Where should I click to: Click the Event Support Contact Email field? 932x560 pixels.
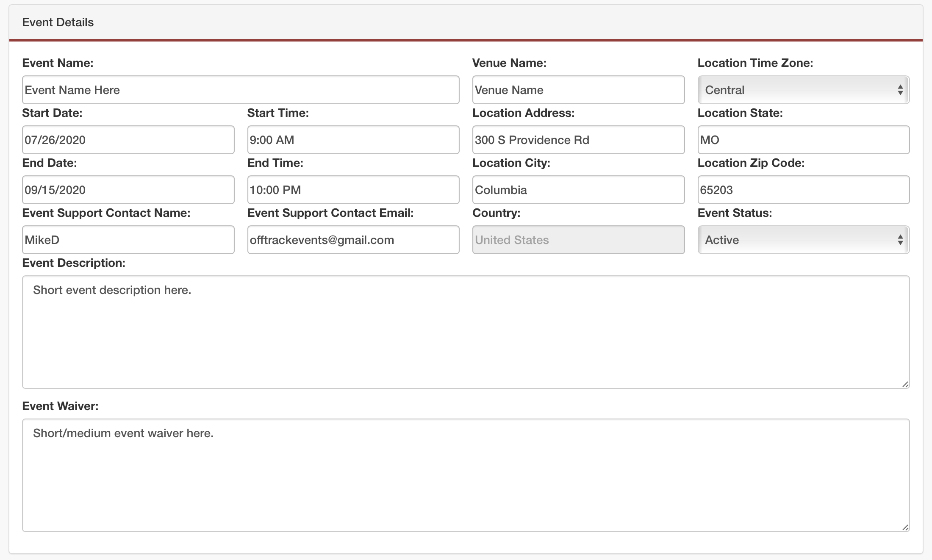pos(353,240)
